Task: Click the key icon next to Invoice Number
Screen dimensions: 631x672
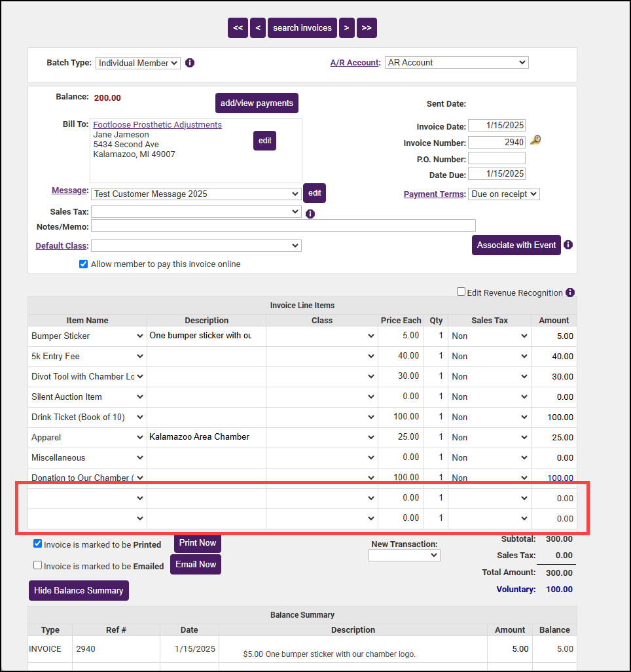Action: [535, 140]
